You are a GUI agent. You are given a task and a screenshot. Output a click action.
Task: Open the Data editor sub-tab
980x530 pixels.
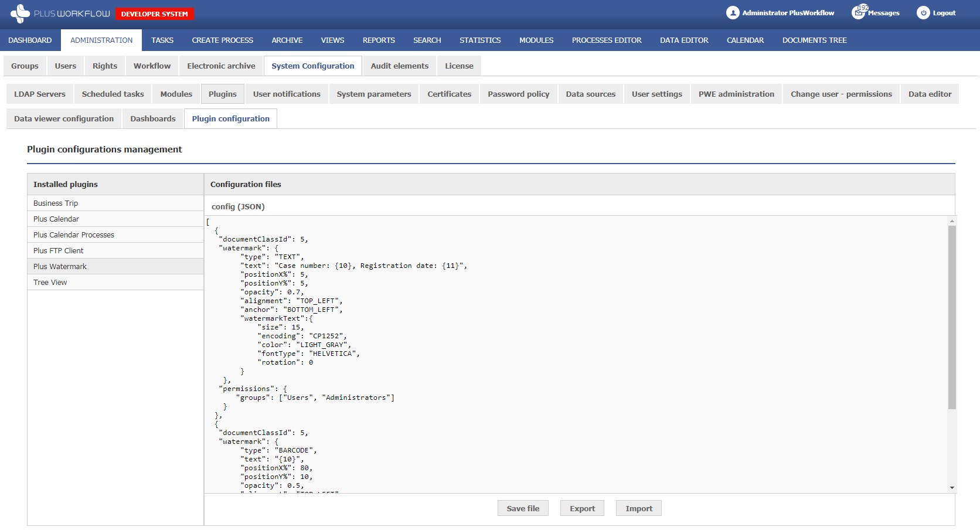pos(930,94)
